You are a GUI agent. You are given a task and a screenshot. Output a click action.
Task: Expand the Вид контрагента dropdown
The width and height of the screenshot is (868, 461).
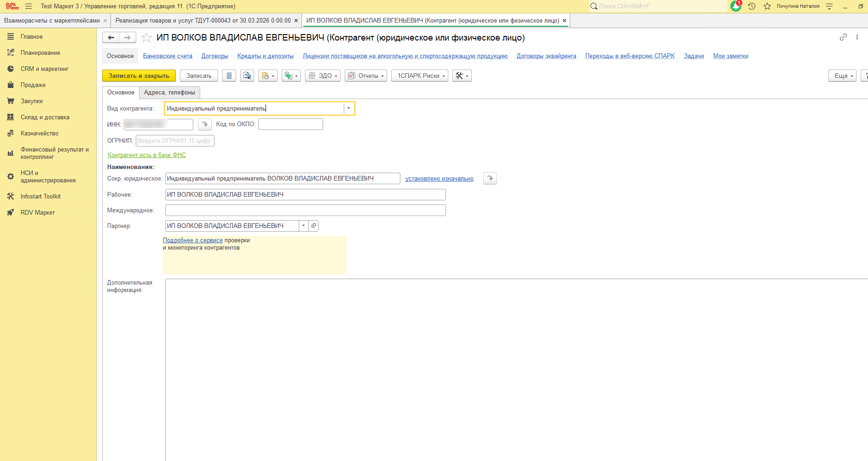[x=349, y=109]
